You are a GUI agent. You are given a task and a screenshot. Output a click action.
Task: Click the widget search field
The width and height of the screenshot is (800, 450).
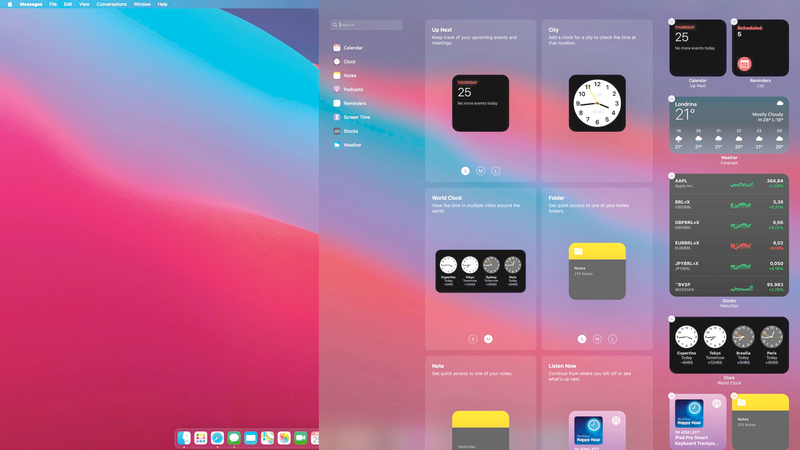(x=366, y=25)
